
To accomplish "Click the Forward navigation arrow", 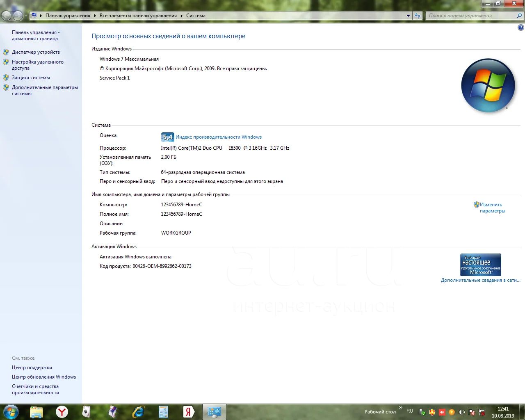I will coord(18,16).
